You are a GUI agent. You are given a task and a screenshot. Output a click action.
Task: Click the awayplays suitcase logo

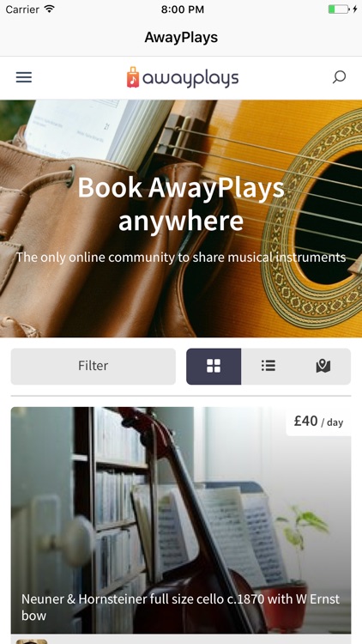pos(133,77)
